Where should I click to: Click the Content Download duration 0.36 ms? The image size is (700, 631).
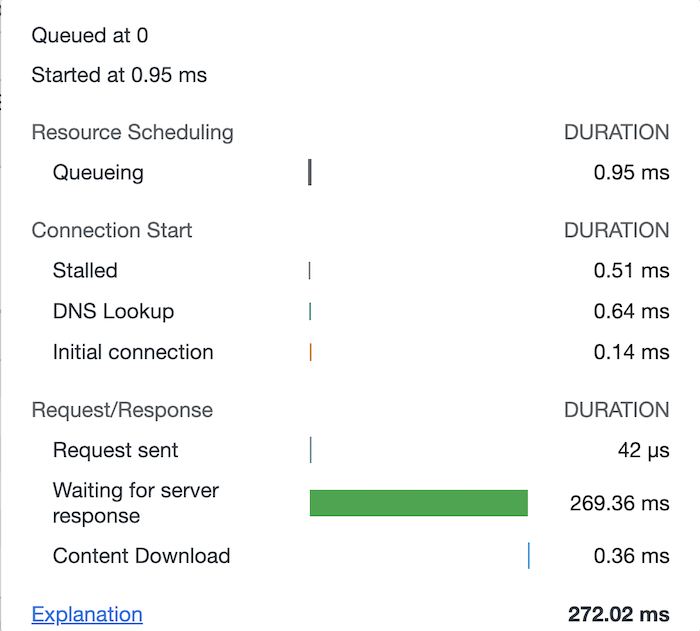(631, 556)
